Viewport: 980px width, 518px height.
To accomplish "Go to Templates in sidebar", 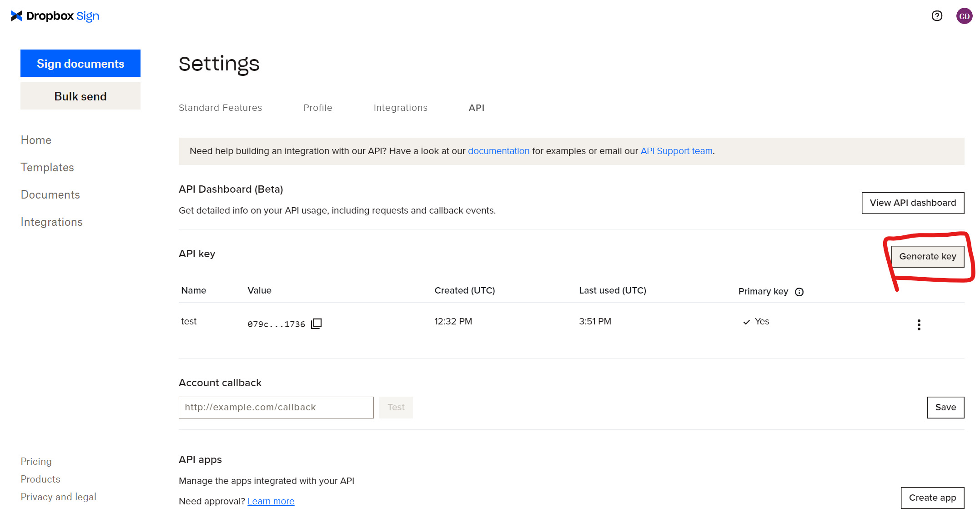I will click(x=47, y=167).
